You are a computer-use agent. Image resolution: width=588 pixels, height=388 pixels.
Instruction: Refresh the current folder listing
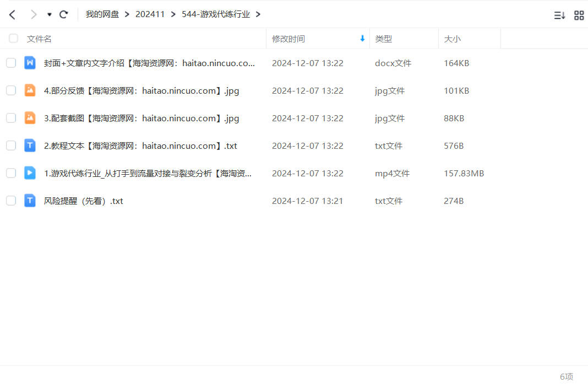64,14
